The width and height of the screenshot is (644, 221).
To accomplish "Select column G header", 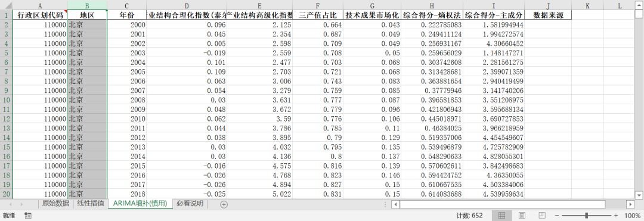I will click(372, 5).
